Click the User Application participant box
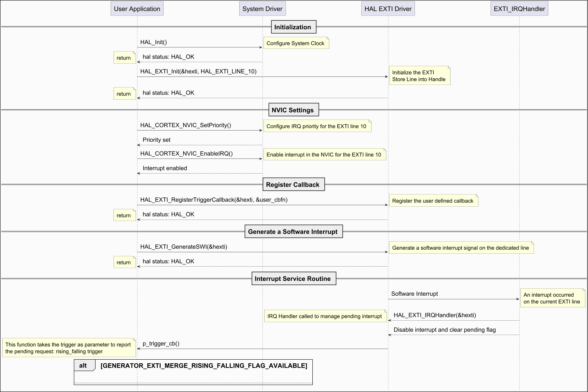Screen dimensions: 588x392 tap(137, 9)
